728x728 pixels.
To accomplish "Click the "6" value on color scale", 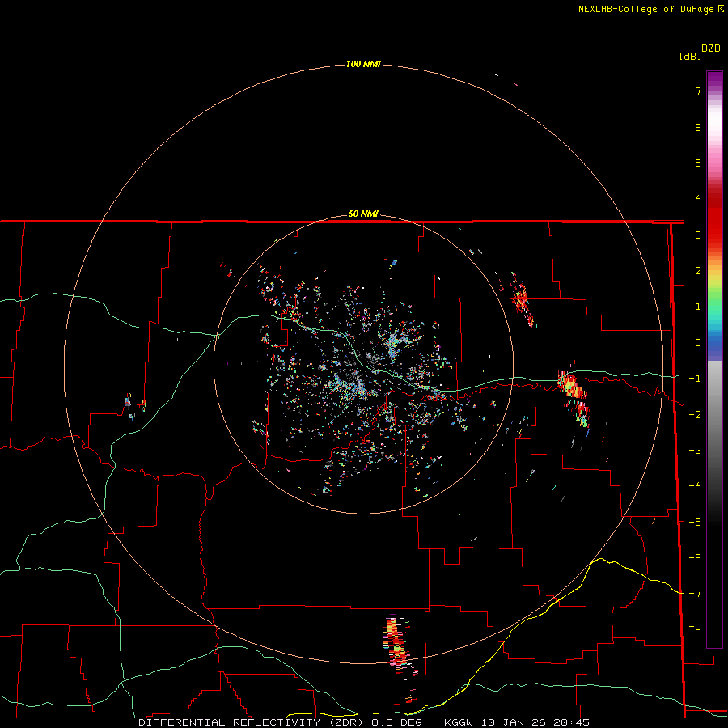I will [x=698, y=127].
